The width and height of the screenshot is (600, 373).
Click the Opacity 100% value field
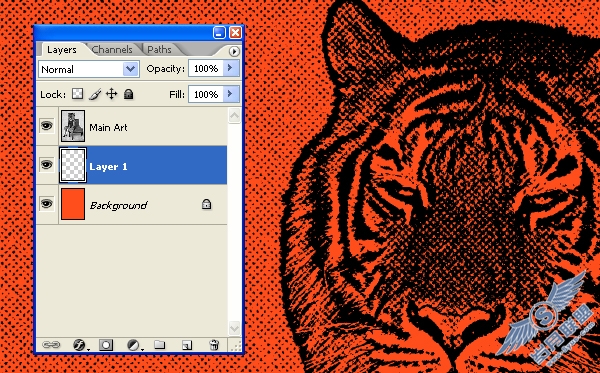pos(206,68)
